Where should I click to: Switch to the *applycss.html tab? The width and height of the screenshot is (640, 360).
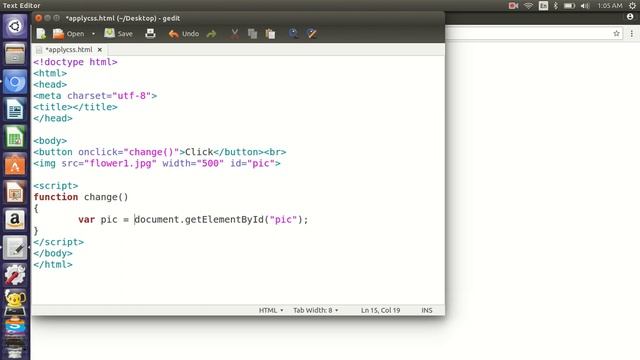click(69, 50)
